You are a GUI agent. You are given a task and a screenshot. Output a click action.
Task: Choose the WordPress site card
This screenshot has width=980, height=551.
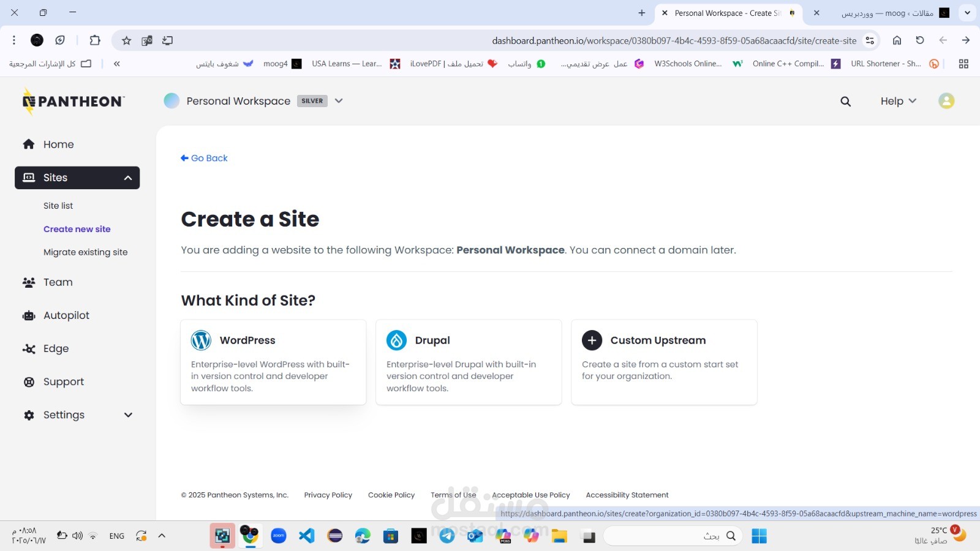pyautogui.click(x=273, y=362)
